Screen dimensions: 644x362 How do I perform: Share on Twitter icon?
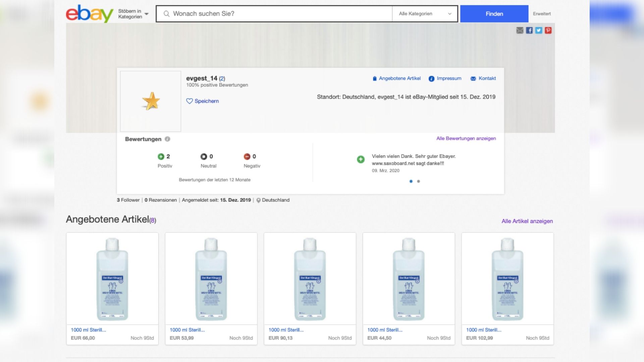(x=539, y=31)
